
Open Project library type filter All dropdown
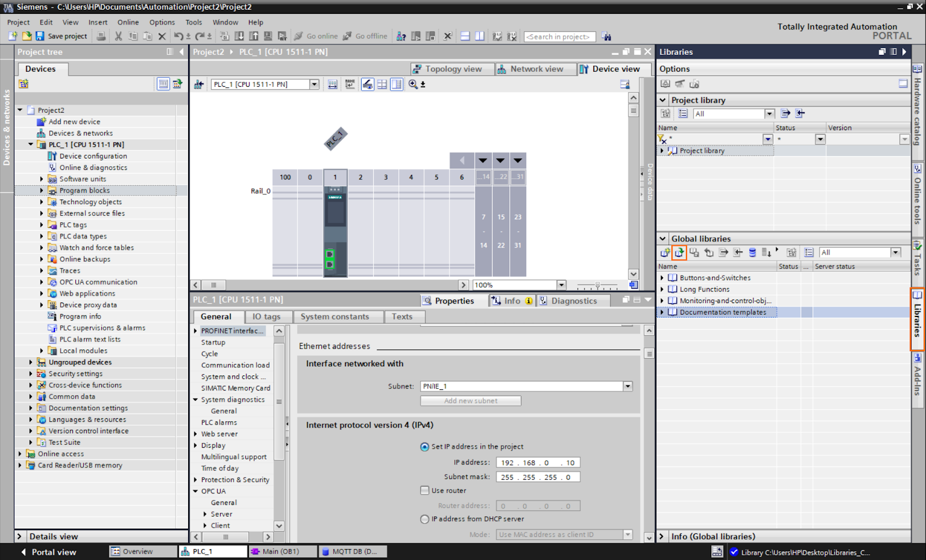point(770,114)
